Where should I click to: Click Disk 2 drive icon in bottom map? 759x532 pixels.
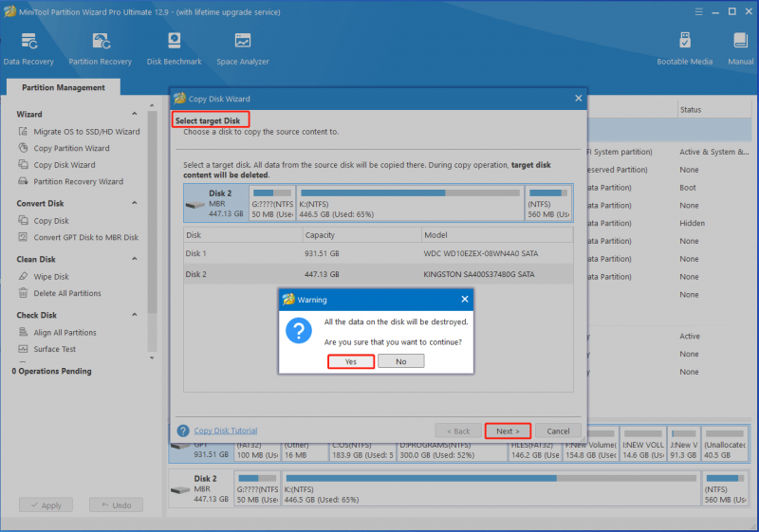tap(180, 490)
